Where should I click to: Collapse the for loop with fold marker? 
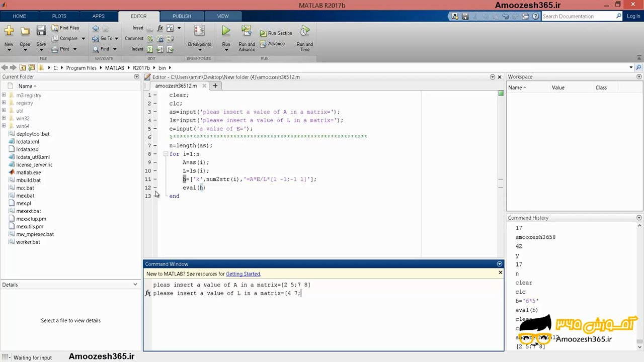[166, 154]
